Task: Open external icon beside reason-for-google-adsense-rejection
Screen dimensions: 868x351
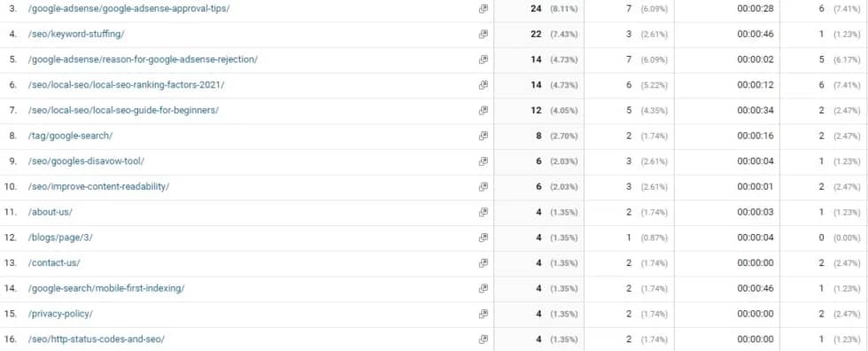Action: (x=484, y=59)
